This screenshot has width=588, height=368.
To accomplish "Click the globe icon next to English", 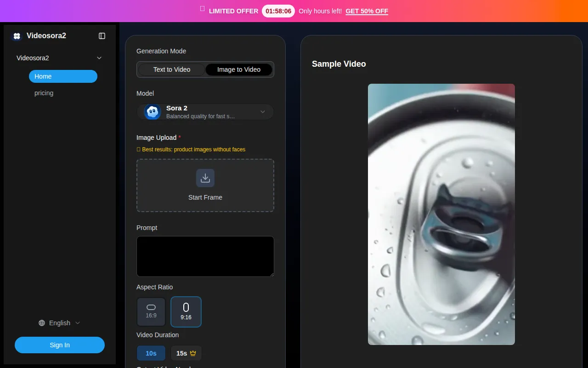I will 41,323.
